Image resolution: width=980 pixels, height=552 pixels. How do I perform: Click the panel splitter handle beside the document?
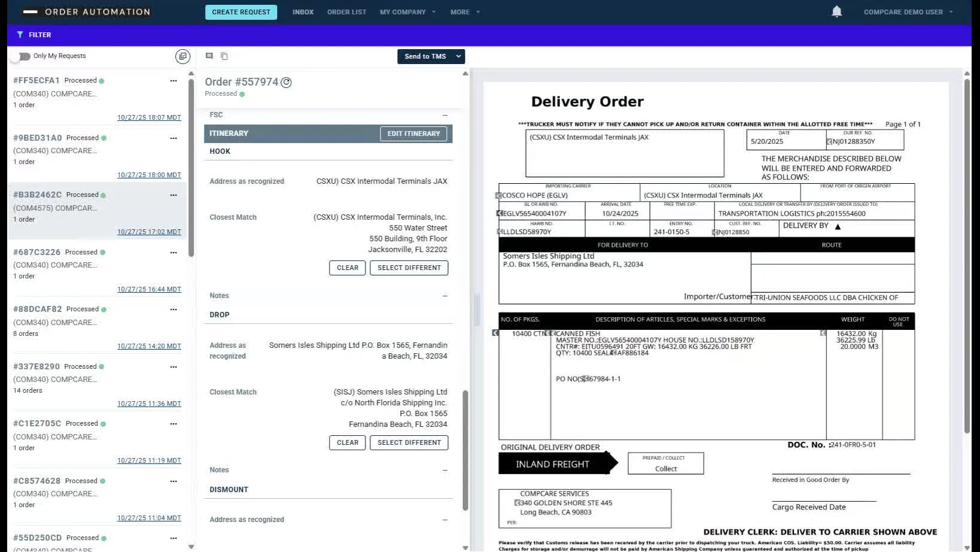point(477,309)
